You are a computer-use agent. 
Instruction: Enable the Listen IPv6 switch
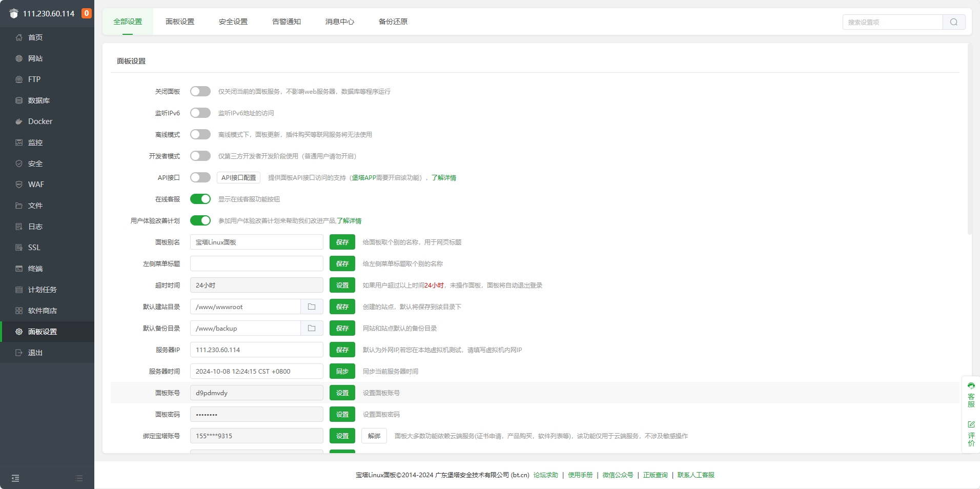click(x=200, y=113)
